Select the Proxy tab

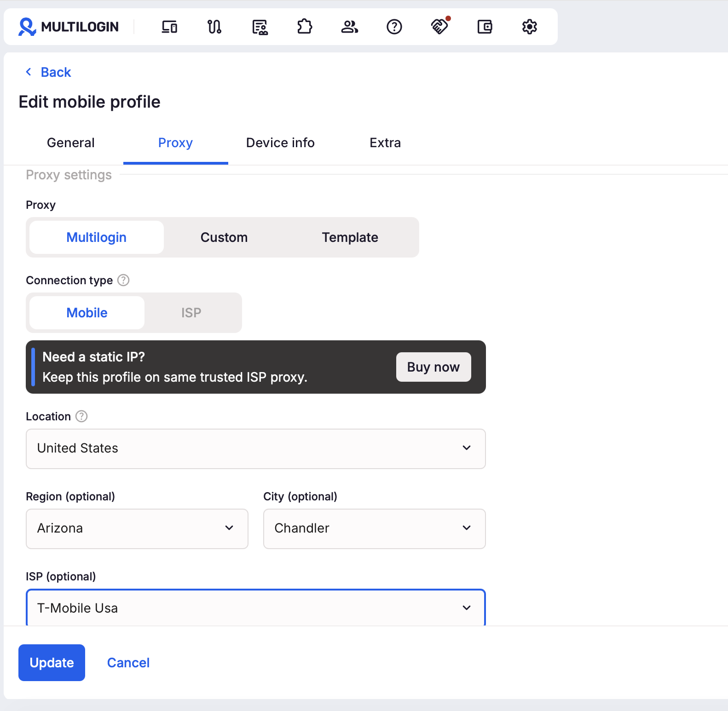pyautogui.click(x=175, y=143)
